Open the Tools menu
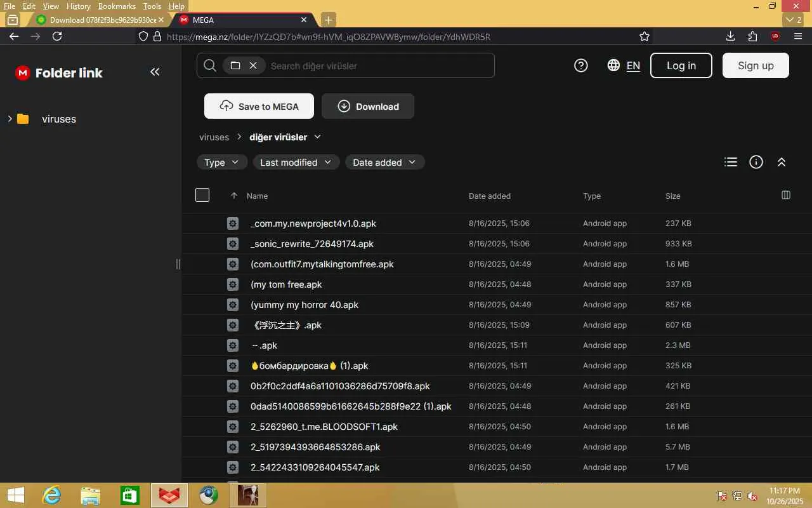Viewport: 812px width, 508px height. [x=152, y=6]
